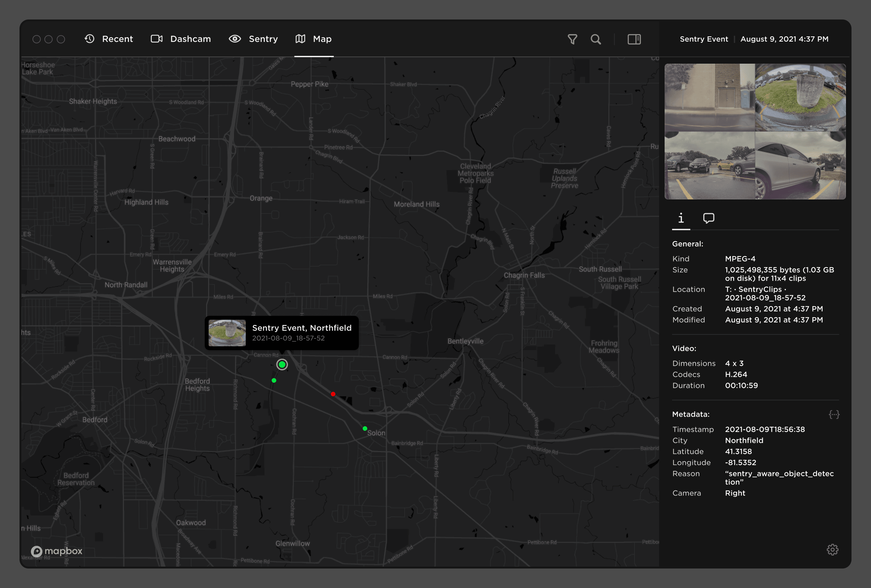Select the green marker near Solon
Screen dimensions: 871x588
pyautogui.click(x=365, y=428)
